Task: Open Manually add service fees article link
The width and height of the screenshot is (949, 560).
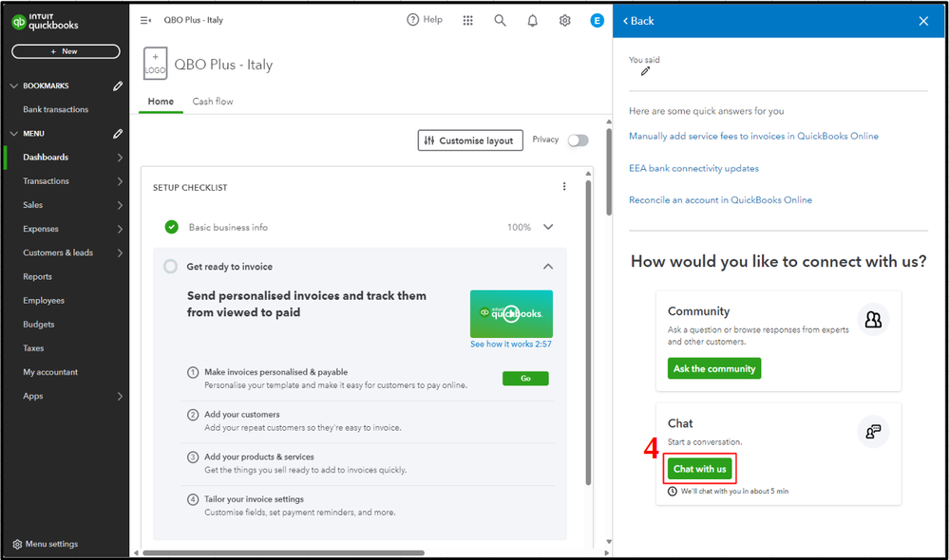Action: click(753, 136)
